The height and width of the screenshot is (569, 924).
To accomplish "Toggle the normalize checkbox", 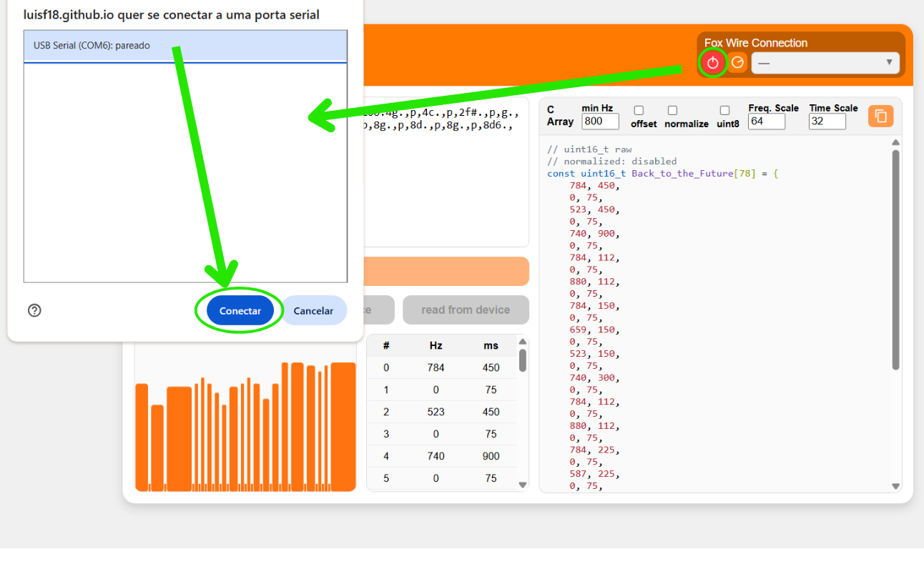I will pos(672,111).
